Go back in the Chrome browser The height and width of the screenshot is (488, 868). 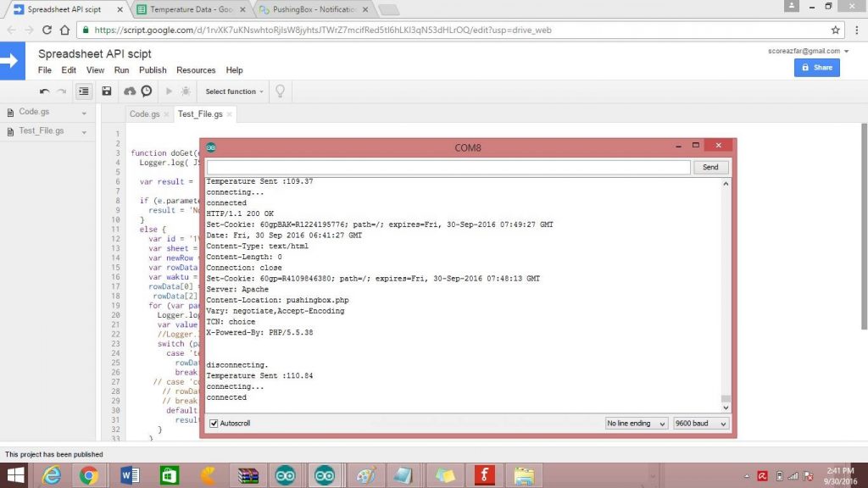12,30
